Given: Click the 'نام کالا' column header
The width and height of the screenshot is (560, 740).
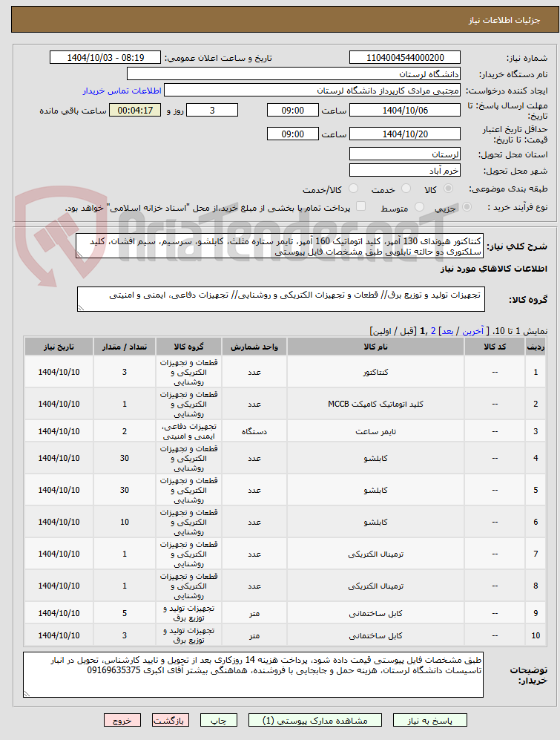Looking at the screenshot, I should (375, 347).
